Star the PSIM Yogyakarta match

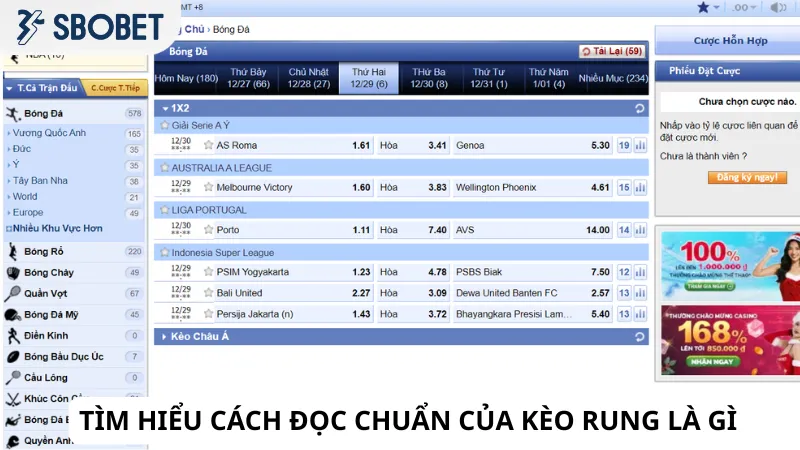[x=208, y=272]
